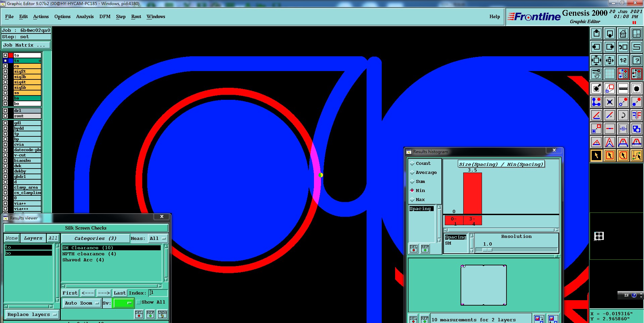
Task: Click the pan right icon
Action: (x=610, y=47)
